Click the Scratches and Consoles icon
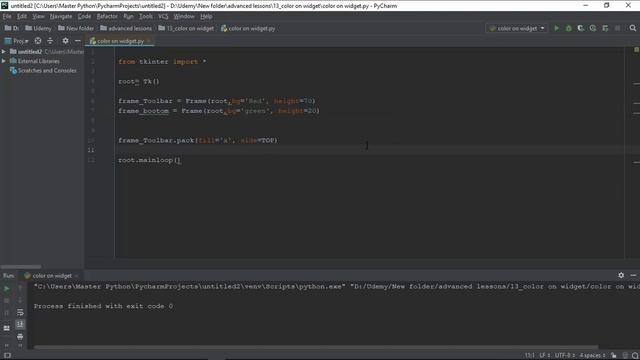640x360 pixels. click(x=13, y=71)
